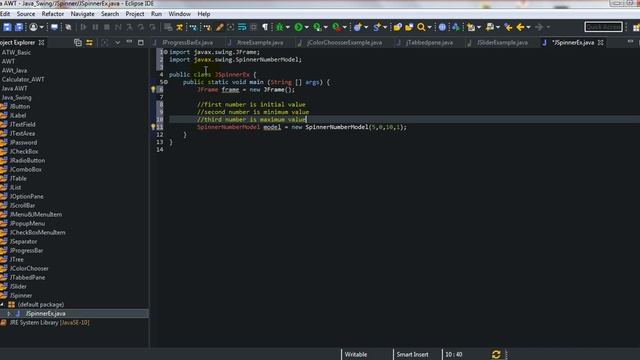Open the Search menu
Image resolution: width=640 pixels, height=360 pixels.
coord(110,14)
